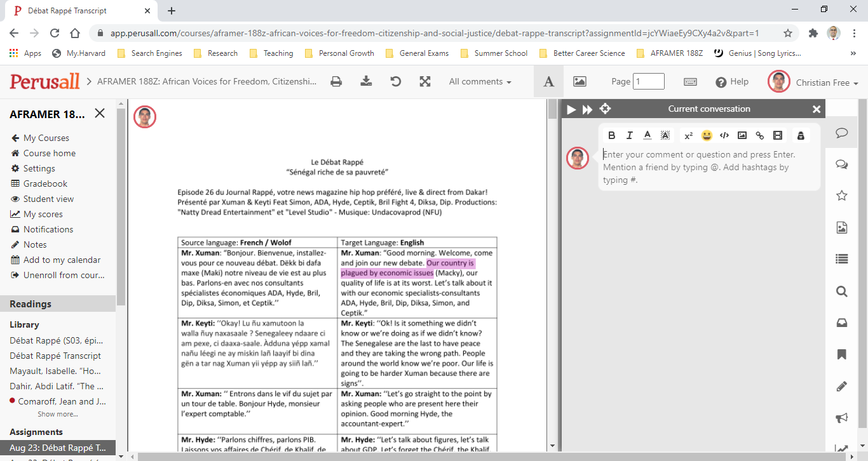The width and height of the screenshot is (868, 461).
Task: Open Gradebook in the left sidebar
Action: 45,184
